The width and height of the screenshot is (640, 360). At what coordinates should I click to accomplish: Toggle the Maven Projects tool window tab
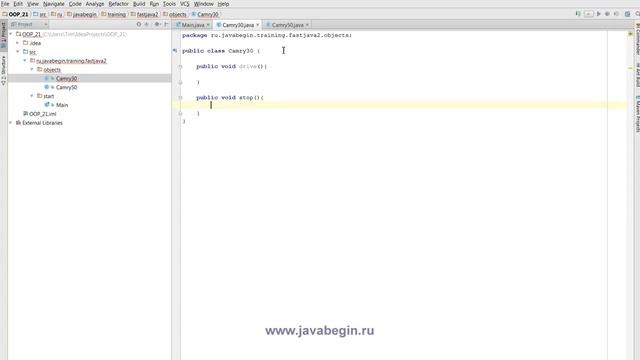tap(637, 113)
